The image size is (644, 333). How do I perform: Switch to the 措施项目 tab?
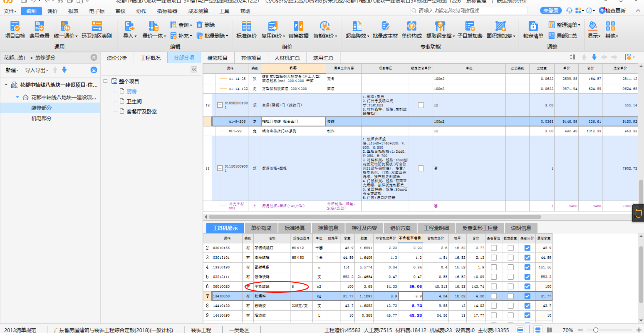(217, 58)
